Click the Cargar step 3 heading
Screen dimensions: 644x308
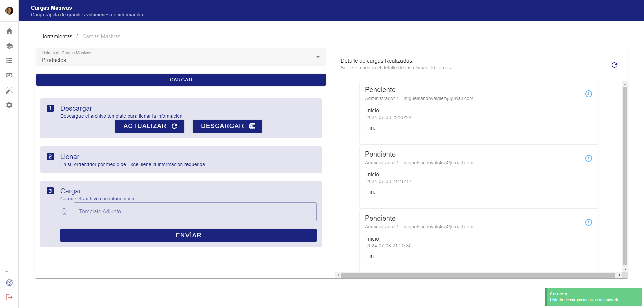point(71,191)
